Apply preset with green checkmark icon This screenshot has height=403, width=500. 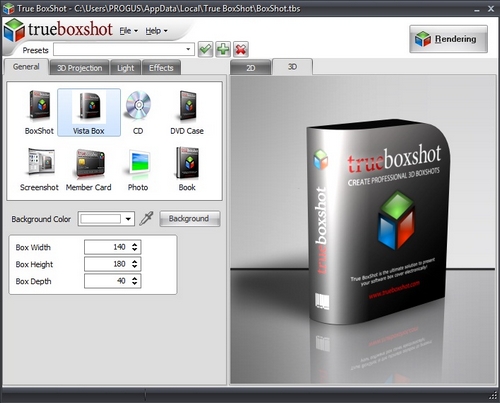(205, 50)
